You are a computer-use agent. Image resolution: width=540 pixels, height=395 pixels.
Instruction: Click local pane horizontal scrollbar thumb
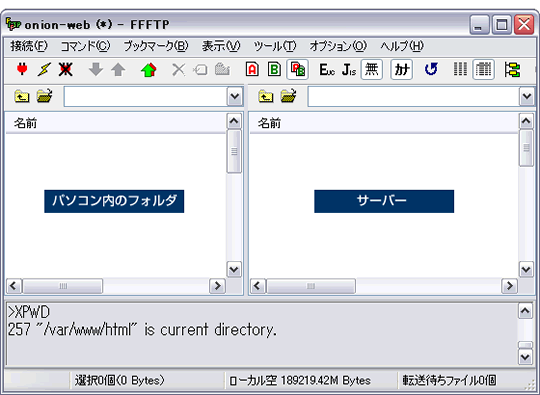[63, 286]
